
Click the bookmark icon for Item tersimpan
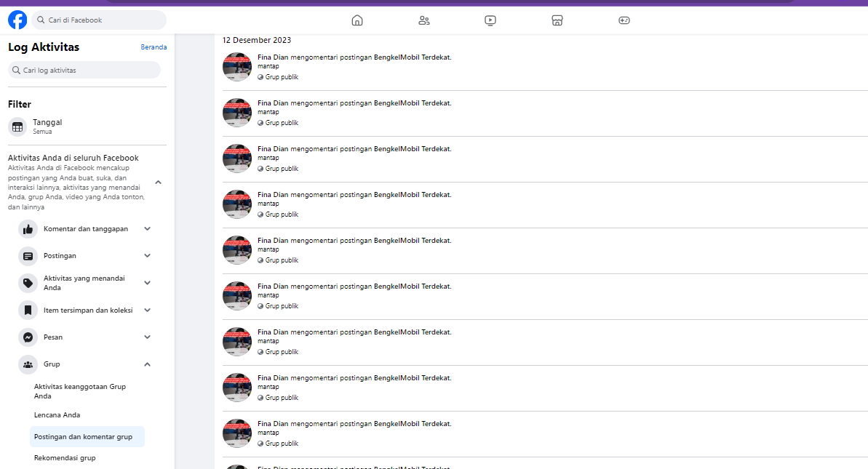click(x=28, y=310)
